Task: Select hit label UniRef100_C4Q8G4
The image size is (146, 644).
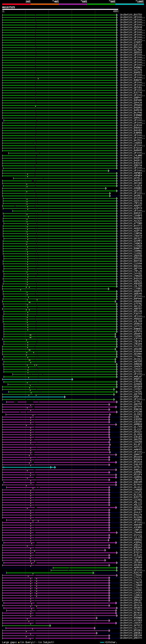Action: pyautogui.click(x=131, y=143)
